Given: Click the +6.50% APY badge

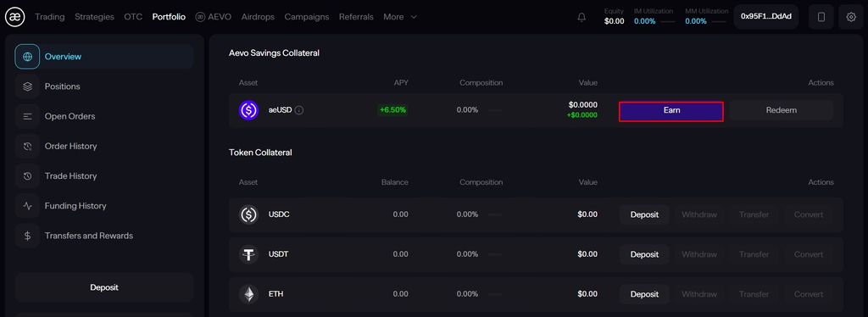Looking at the screenshot, I should point(392,110).
